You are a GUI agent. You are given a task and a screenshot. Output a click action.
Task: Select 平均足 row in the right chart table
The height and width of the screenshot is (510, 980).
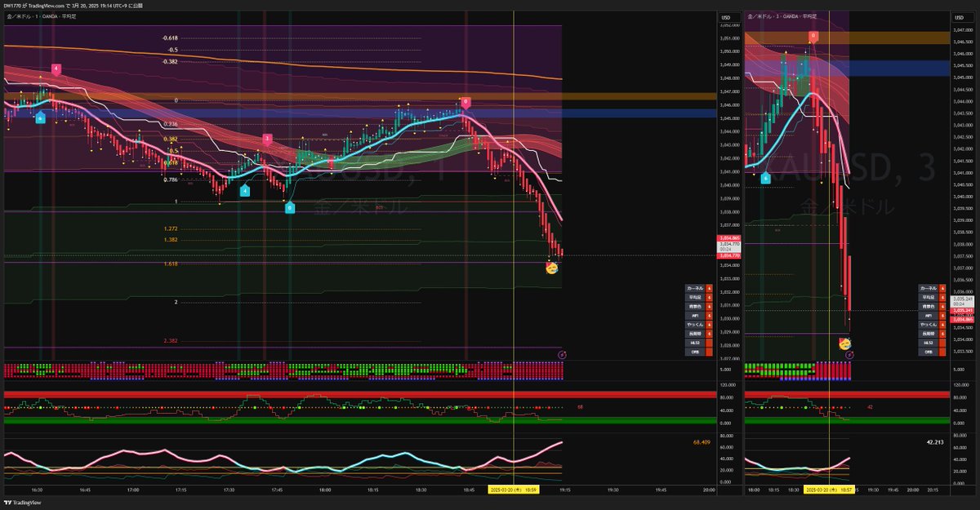point(933,297)
